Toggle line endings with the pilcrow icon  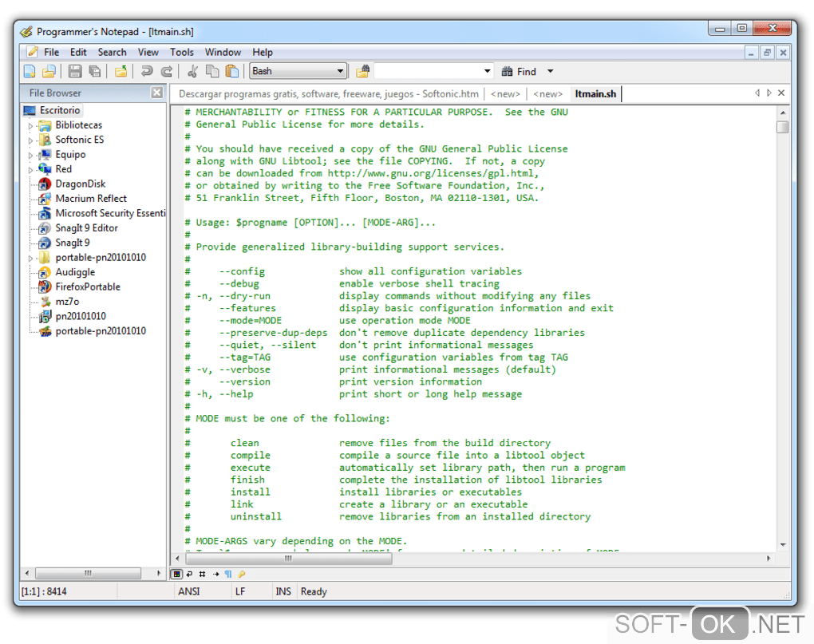228,574
